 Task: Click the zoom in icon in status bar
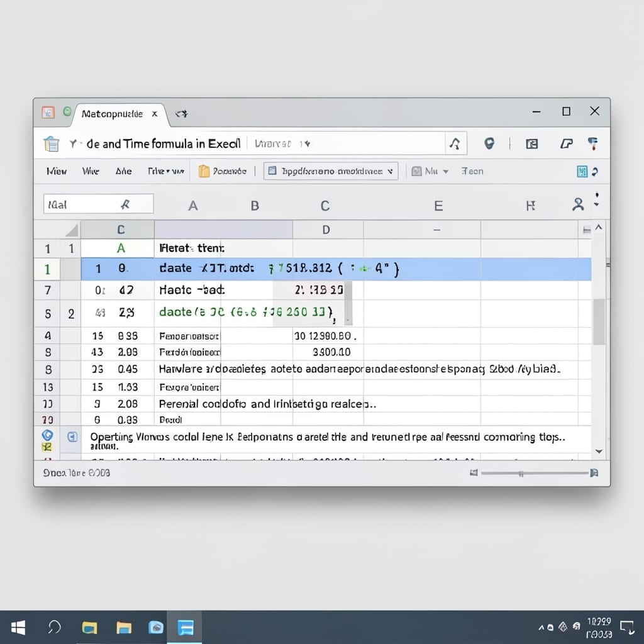point(594,473)
